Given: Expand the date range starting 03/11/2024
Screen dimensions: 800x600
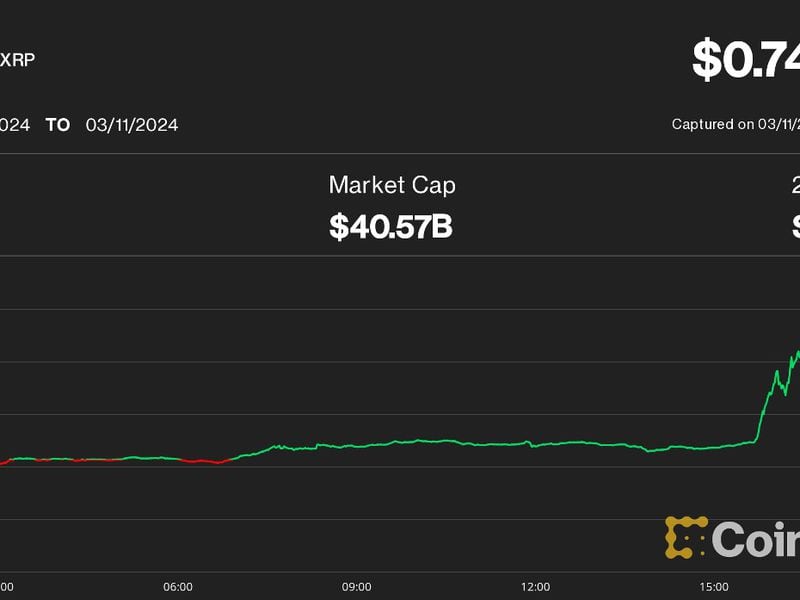Looking at the screenshot, I should pos(15,124).
